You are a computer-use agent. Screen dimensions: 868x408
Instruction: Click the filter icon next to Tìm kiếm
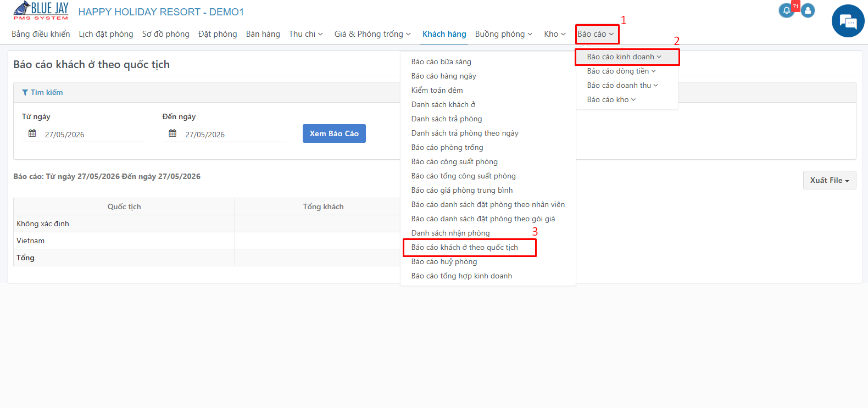tap(25, 92)
